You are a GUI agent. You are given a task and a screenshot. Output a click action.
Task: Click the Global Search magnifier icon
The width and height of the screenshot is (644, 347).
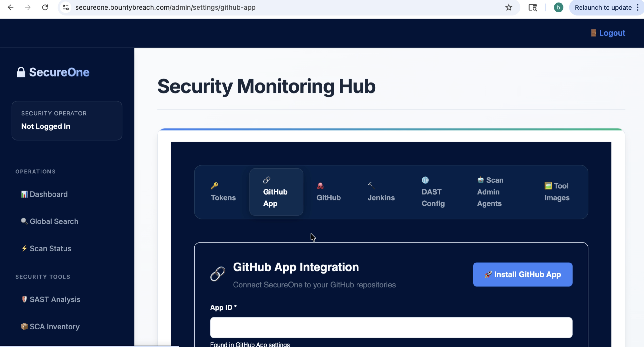point(24,221)
